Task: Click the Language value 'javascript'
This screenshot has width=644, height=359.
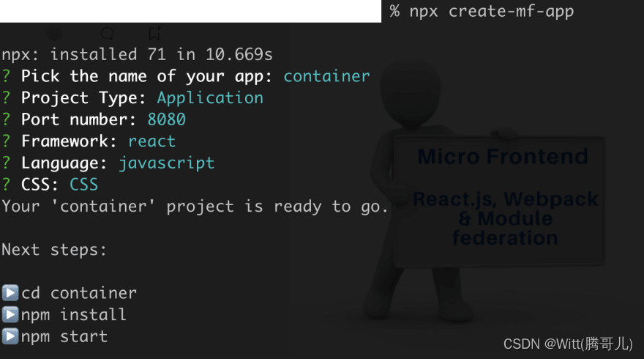Action: tap(167, 163)
